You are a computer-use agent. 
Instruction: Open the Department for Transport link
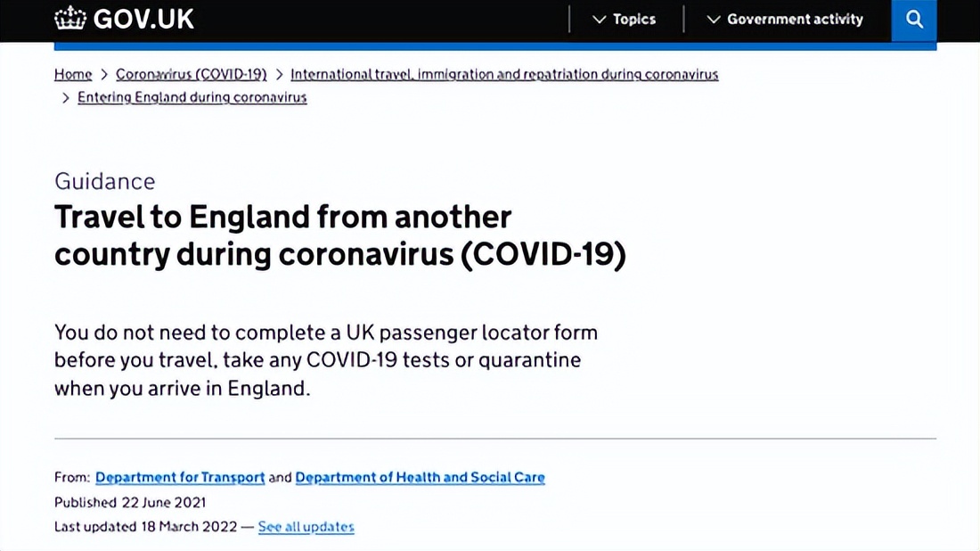point(180,478)
